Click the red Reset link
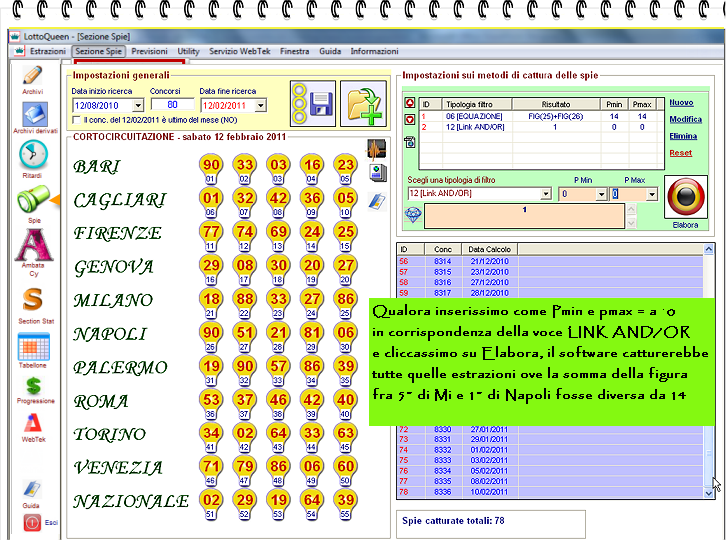This screenshot has width=726, height=540. tap(681, 153)
